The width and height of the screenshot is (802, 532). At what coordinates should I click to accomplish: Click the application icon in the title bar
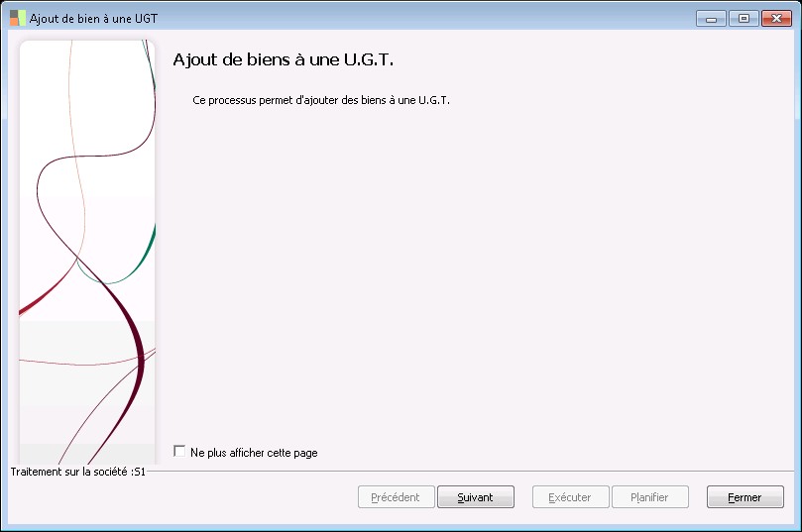pos(18,19)
